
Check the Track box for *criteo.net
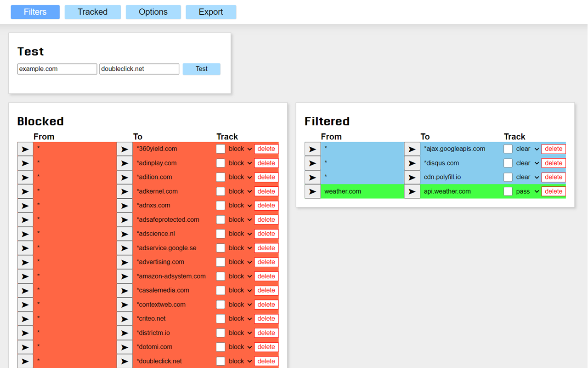click(x=220, y=319)
